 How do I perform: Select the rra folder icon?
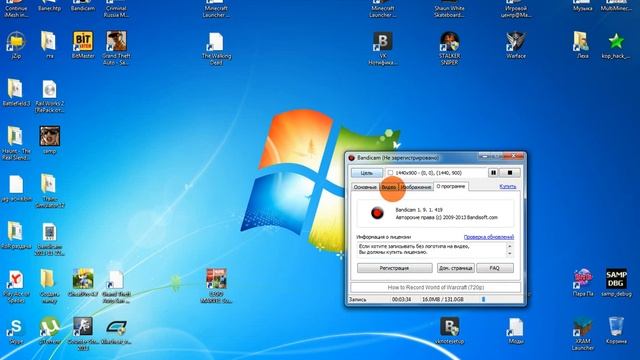(49, 45)
